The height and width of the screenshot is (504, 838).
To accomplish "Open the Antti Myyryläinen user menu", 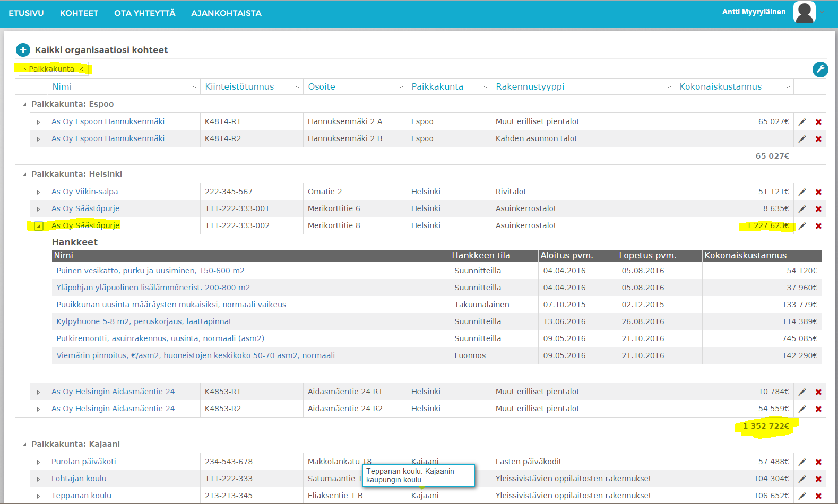I will pos(754,12).
